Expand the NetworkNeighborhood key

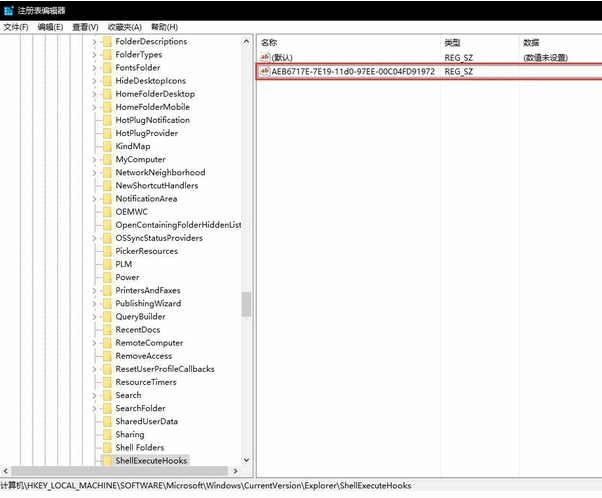[x=95, y=173]
